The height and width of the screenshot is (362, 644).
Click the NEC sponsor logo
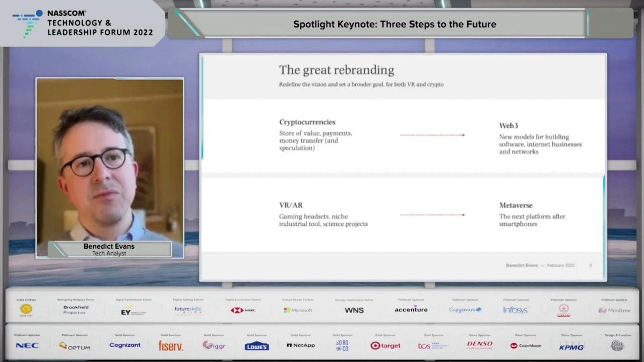point(28,345)
